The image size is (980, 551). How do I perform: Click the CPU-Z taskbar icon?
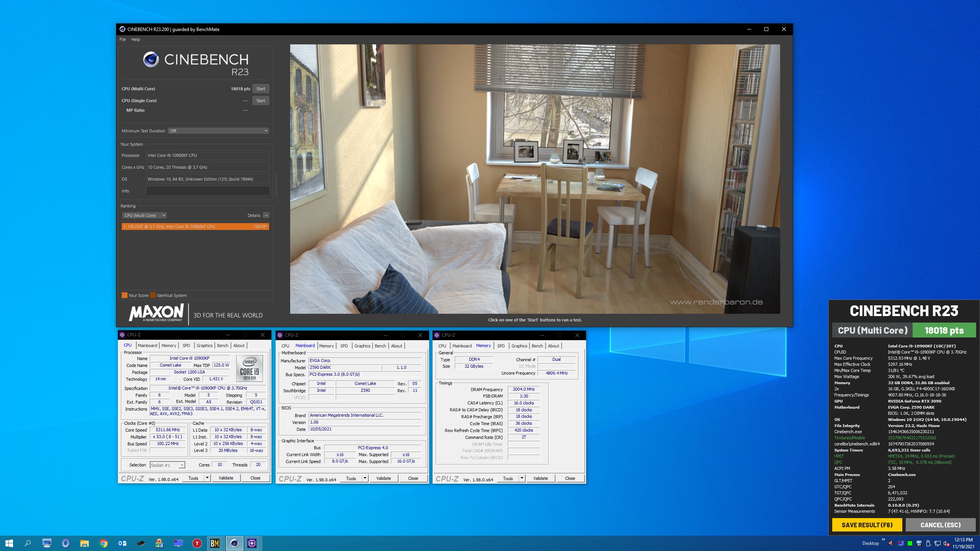[252, 543]
